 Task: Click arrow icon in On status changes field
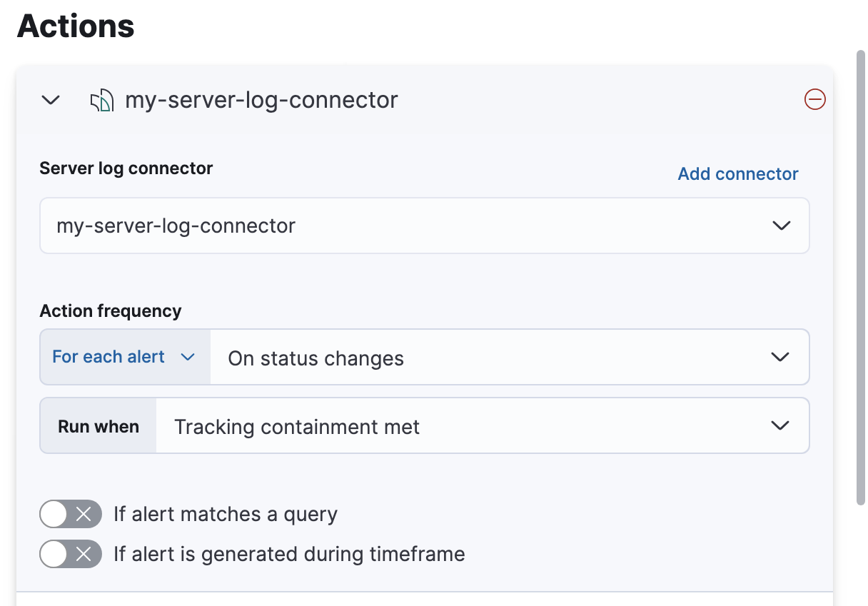(x=780, y=357)
